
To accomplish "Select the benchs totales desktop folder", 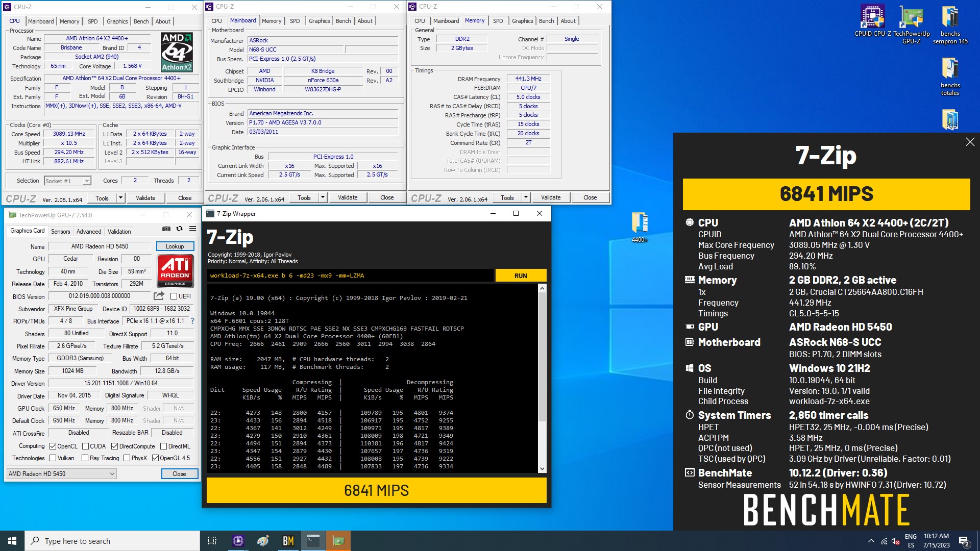I will 950,76.
